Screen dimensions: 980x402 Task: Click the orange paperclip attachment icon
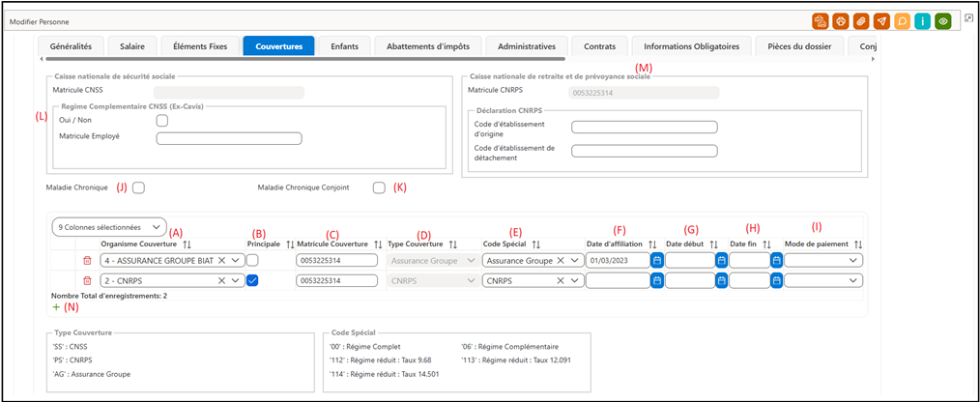(x=861, y=21)
